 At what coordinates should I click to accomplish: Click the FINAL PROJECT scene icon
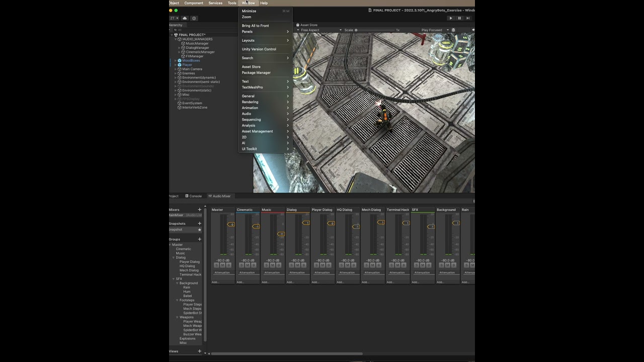coord(176,35)
